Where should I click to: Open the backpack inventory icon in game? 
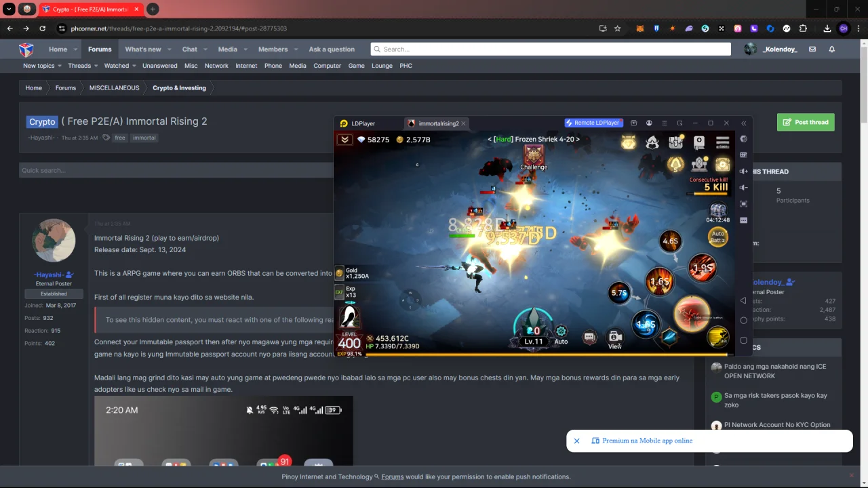coord(675,142)
